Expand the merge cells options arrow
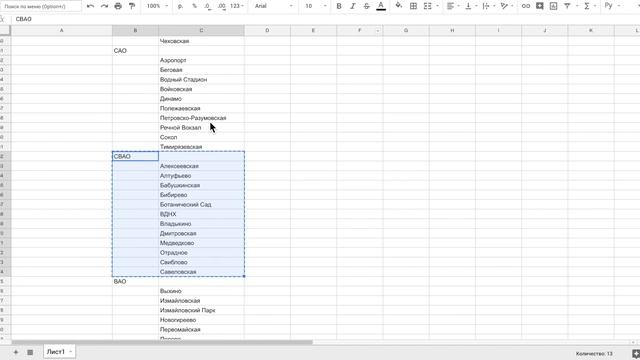 click(x=437, y=6)
